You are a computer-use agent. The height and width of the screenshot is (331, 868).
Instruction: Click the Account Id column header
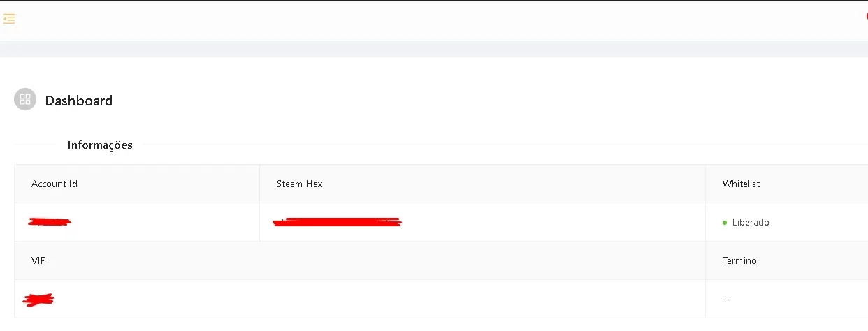click(55, 184)
